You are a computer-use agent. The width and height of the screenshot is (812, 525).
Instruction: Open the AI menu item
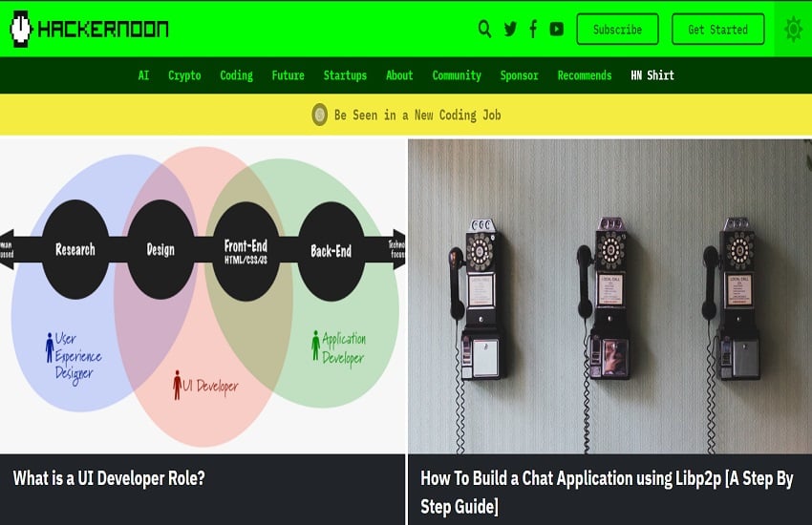(143, 75)
